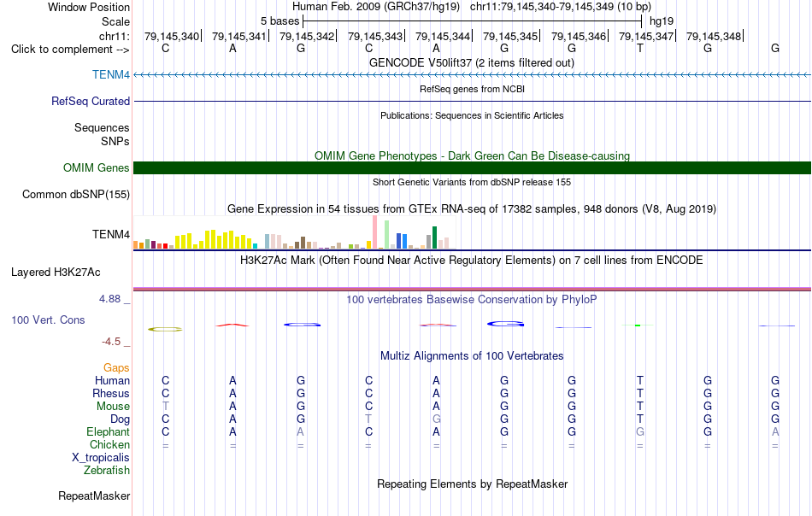Click the Layered H3K27Ac track label

pos(56,273)
